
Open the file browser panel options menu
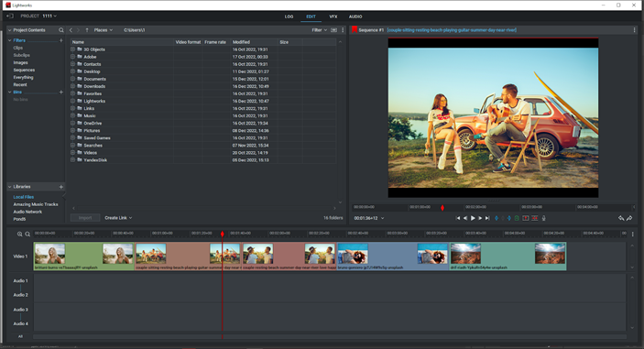pyautogui.click(x=343, y=30)
